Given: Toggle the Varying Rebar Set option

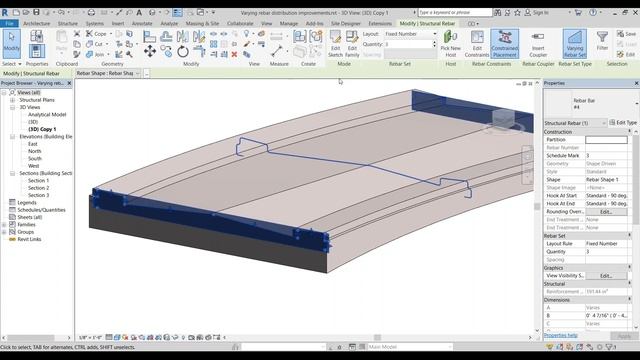Looking at the screenshot, I should coord(574,44).
